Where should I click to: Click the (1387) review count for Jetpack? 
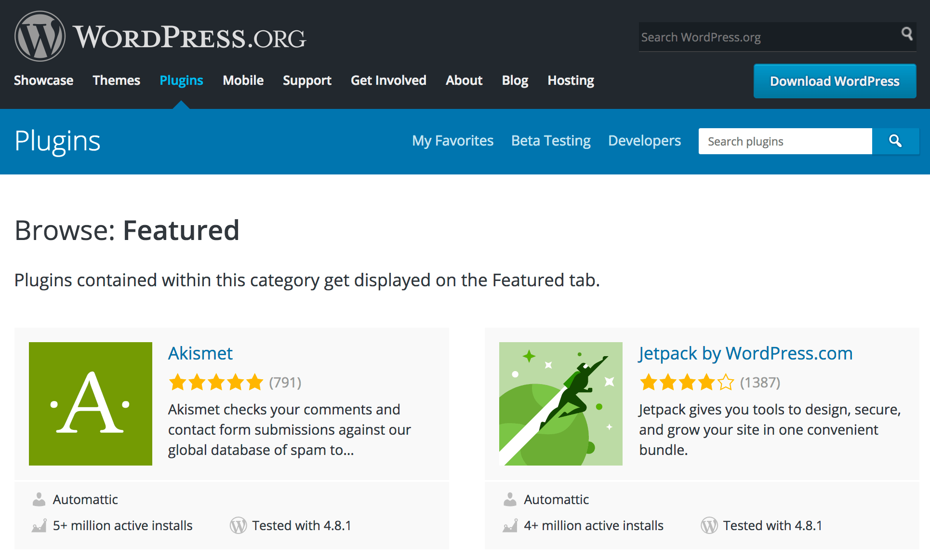coord(760,382)
